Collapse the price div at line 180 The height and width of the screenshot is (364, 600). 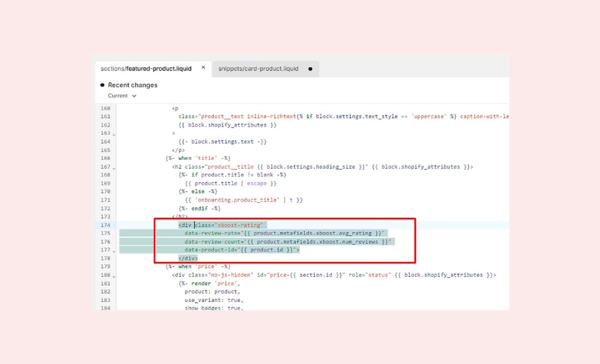(114, 277)
